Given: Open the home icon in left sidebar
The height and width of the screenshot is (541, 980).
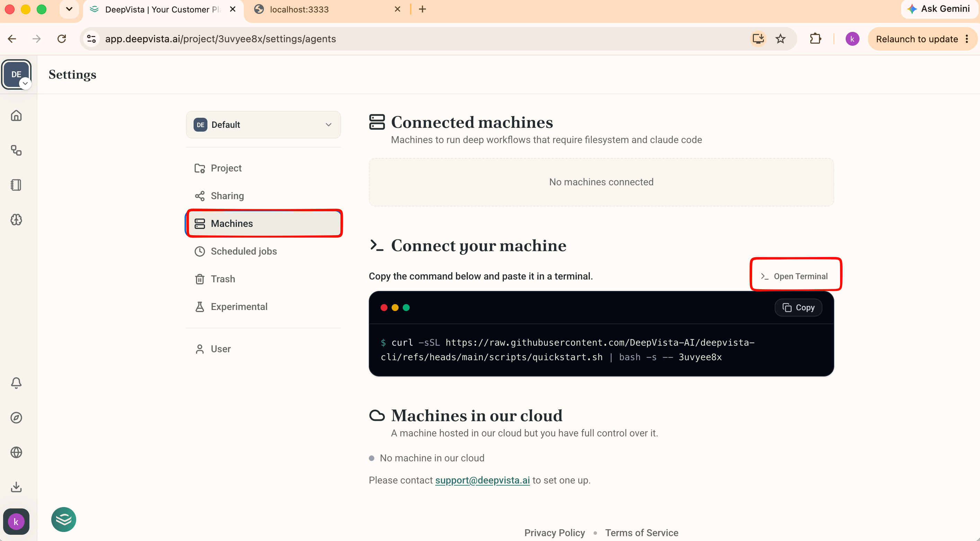Looking at the screenshot, I should (16, 115).
